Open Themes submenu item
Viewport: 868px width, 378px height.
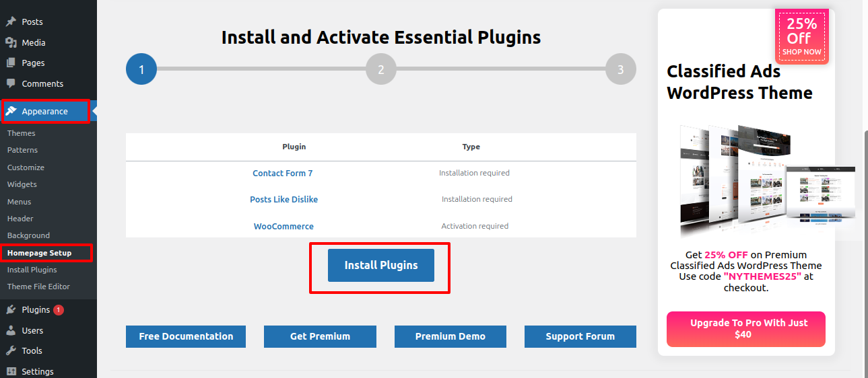[22, 133]
